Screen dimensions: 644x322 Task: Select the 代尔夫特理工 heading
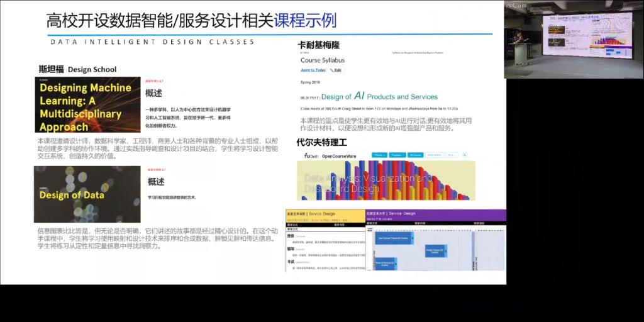tap(322, 143)
